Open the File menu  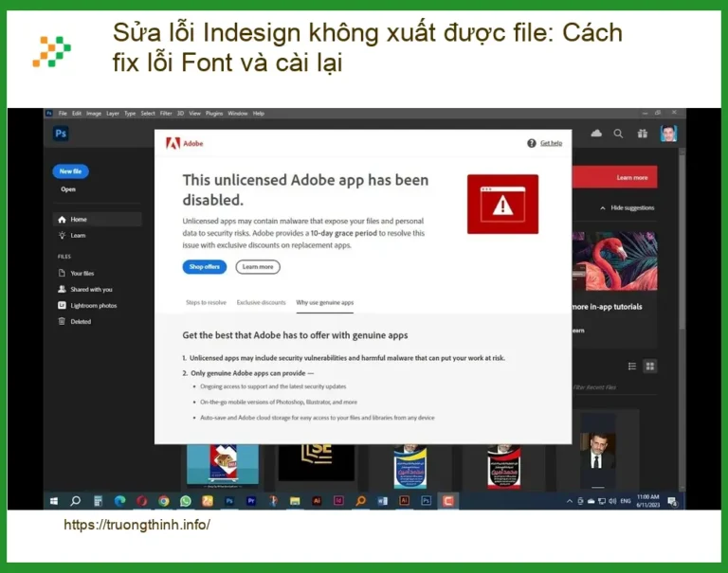63,114
